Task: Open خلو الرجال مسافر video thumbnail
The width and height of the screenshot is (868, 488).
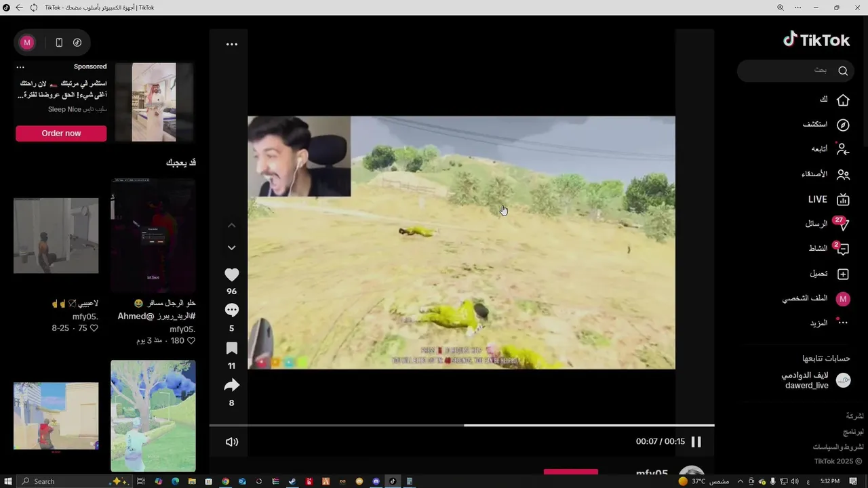Action: (x=153, y=235)
